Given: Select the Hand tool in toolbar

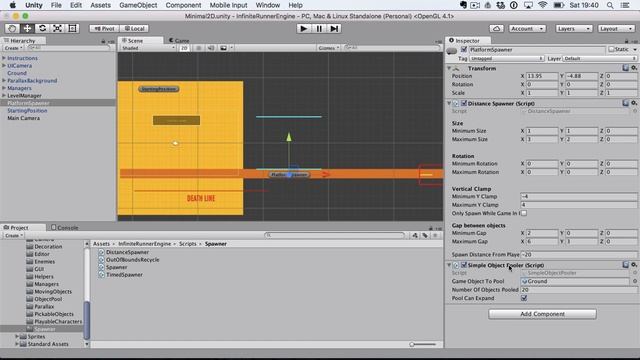Looking at the screenshot, I should (12, 29).
